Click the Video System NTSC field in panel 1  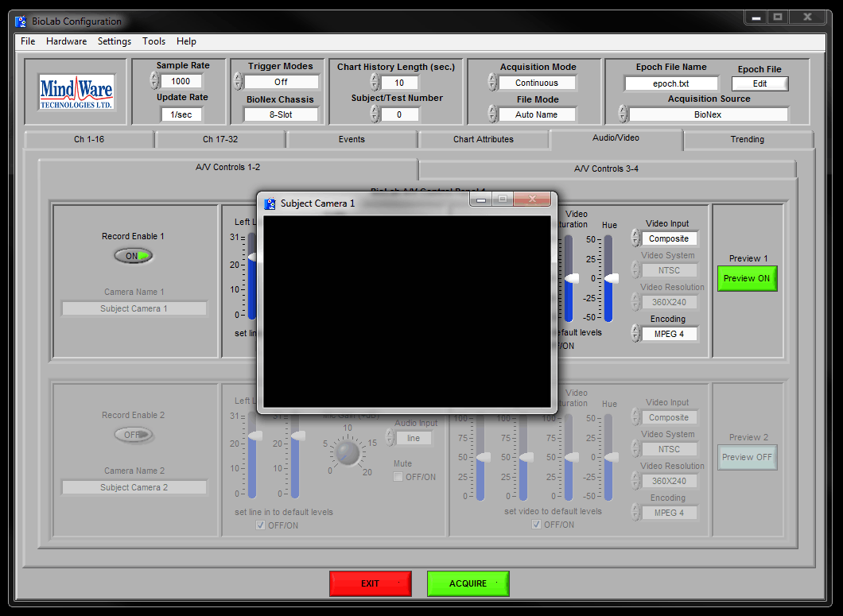pos(669,270)
